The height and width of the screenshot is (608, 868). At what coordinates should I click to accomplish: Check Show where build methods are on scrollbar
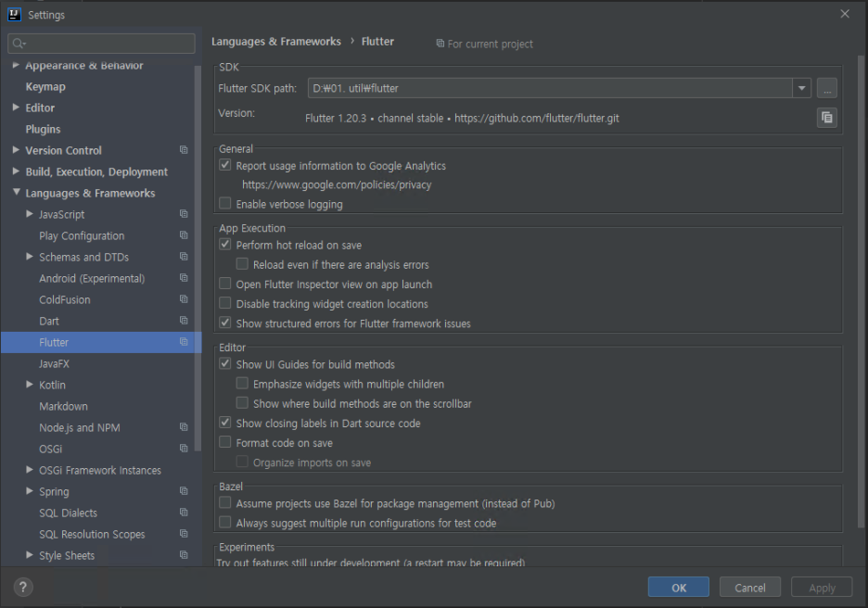242,403
